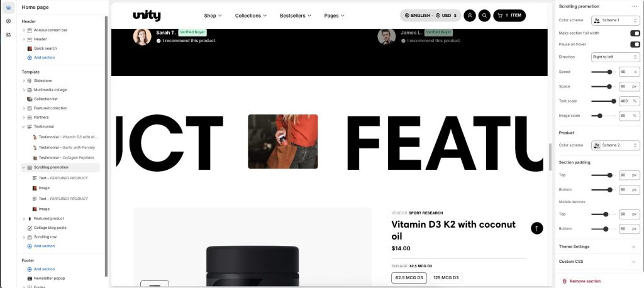Toggle Make section full width
The width and height of the screenshot is (644, 288).
[635, 33]
